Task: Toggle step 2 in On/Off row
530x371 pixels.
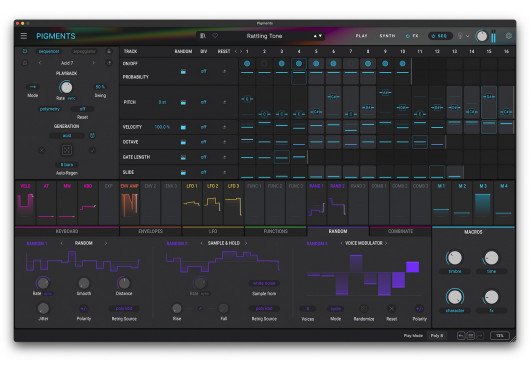Action: [264, 64]
